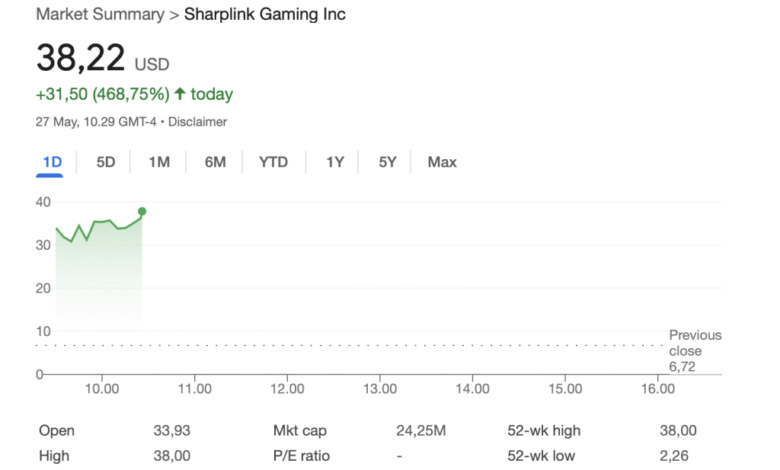The image size is (780, 470).
Task: Select the YTD chart tab
Action: point(273,162)
